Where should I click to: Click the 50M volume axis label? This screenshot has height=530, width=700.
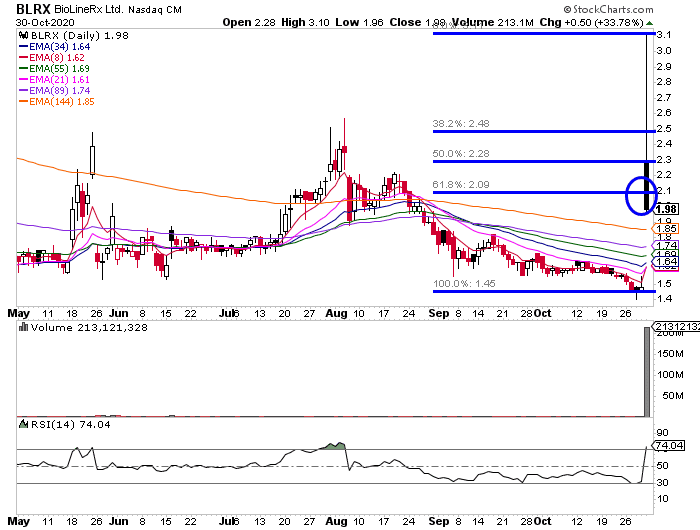pos(673,396)
